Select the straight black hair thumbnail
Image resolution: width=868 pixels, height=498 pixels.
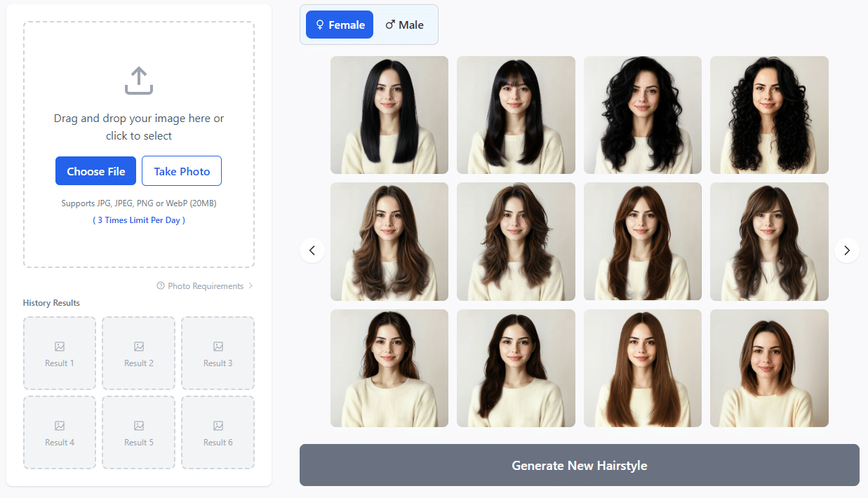pos(389,114)
